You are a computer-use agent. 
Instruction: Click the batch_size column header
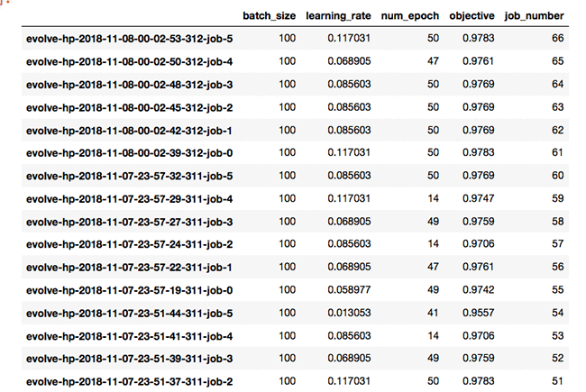click(269, 15)
